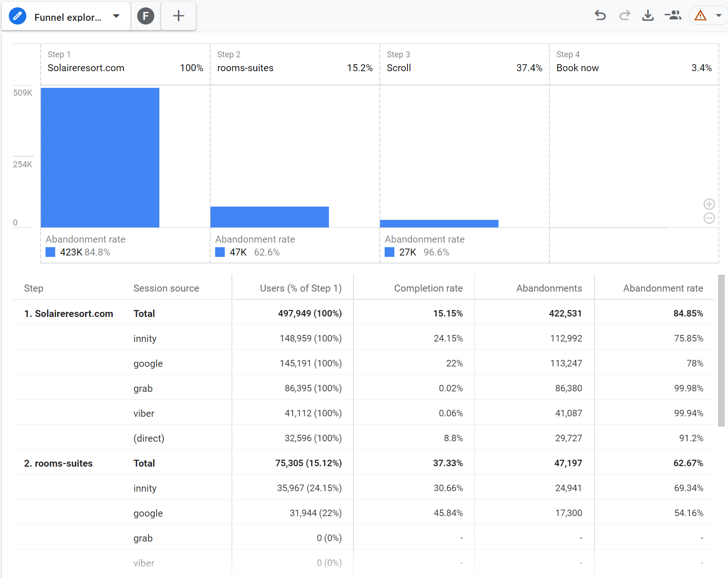
Task: Select the Step 4 Book now header
Action: [634, 64]
